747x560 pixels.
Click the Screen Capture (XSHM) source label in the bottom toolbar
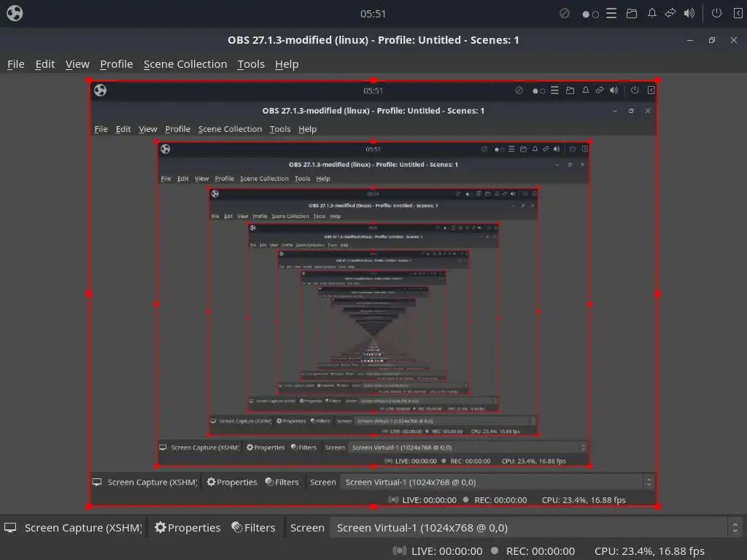pyautogui.click(x=83, y=528)
